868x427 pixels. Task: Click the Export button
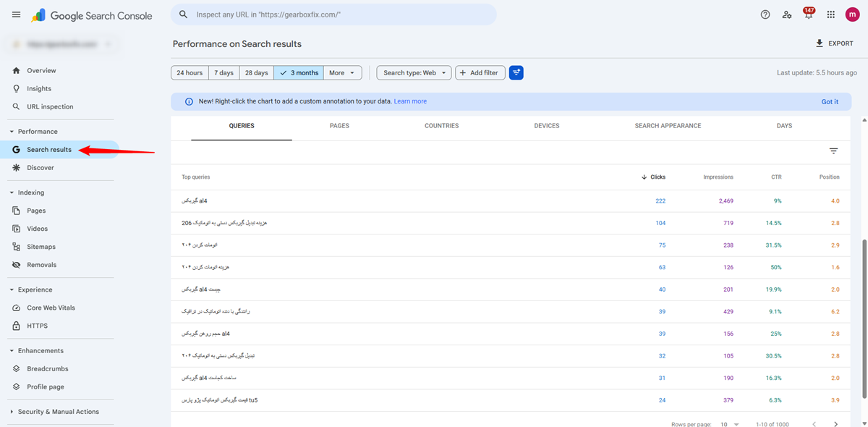(834, 43)
